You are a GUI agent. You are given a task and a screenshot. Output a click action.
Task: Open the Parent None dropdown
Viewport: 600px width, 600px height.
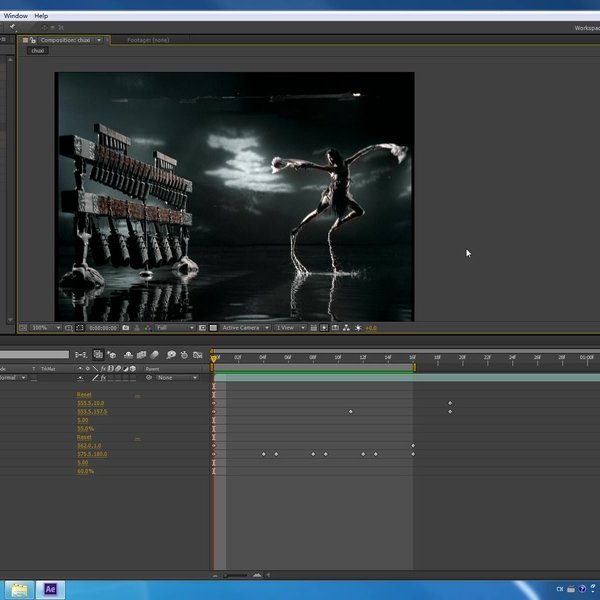point(177,378)
